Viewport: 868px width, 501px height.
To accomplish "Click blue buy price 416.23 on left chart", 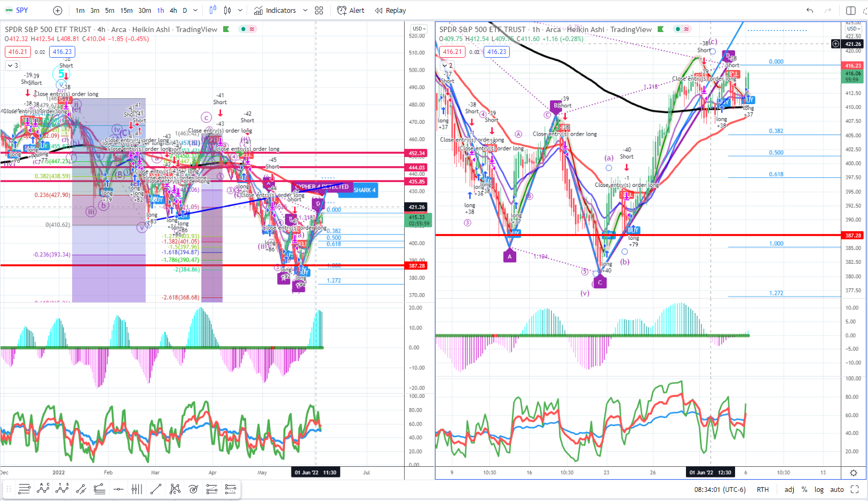I will pyautogui.click(x=62, y=52).
